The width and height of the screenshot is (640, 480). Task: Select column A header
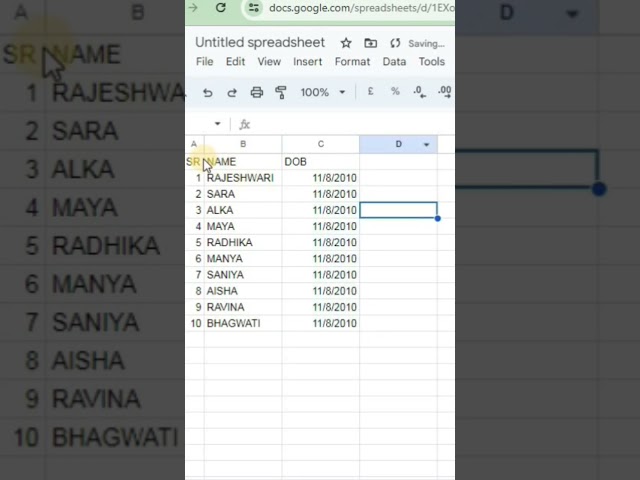[x=194, y=144]
